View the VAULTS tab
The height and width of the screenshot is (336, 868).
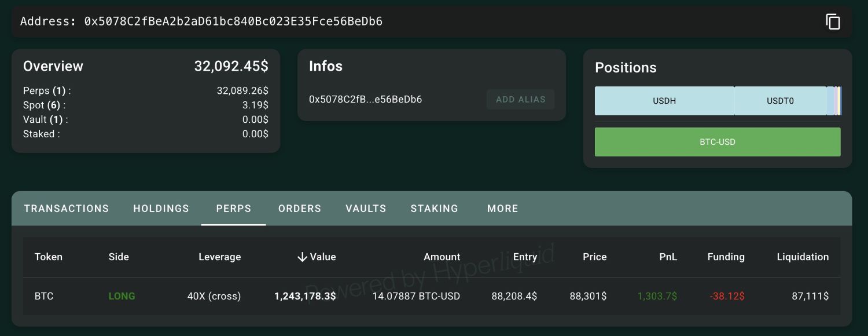366,209
